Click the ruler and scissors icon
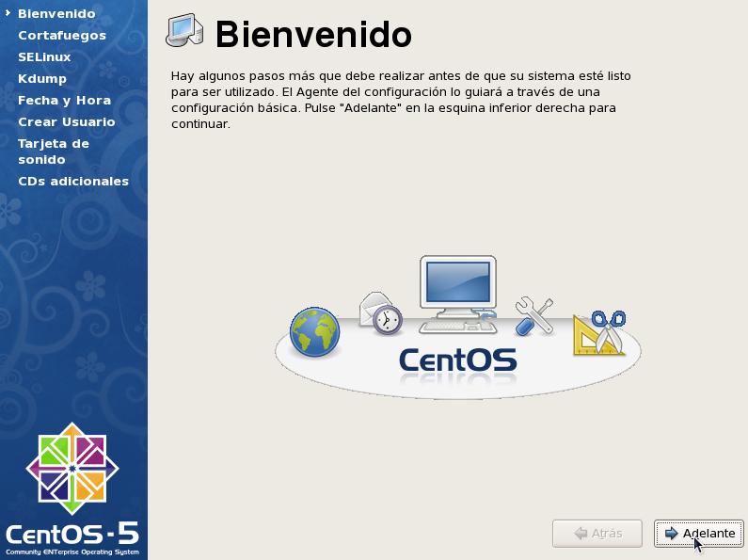Image resolution: width=748 pixels, height=560 pixels. click(x=599, y=332)
